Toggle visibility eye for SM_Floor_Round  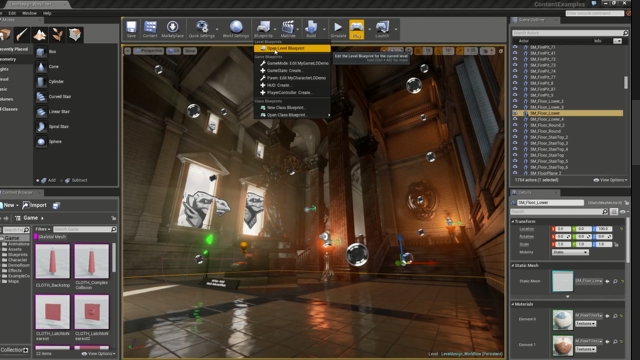[515, 131]
